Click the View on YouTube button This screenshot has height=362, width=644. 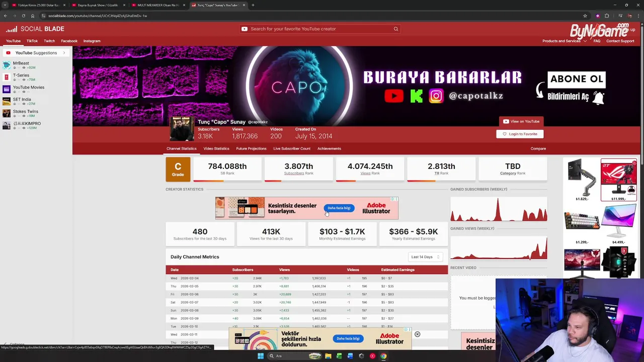tap(521, 121)
